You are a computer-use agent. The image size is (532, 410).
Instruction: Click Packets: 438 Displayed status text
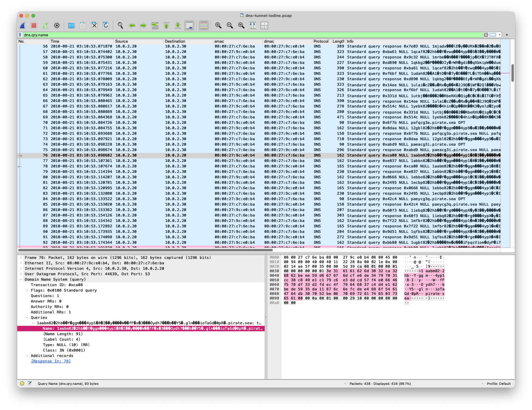point(380,384)
